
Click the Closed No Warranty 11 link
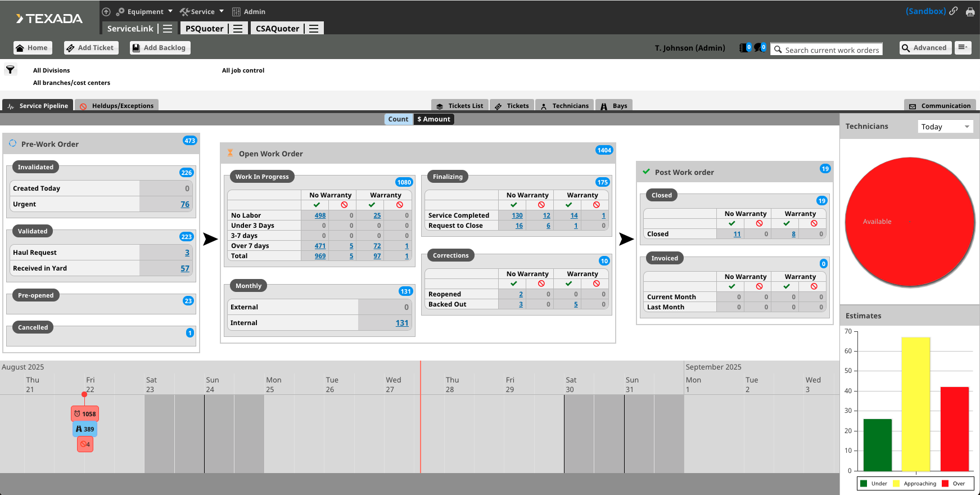pyautogui.click(x=737, y=234)
